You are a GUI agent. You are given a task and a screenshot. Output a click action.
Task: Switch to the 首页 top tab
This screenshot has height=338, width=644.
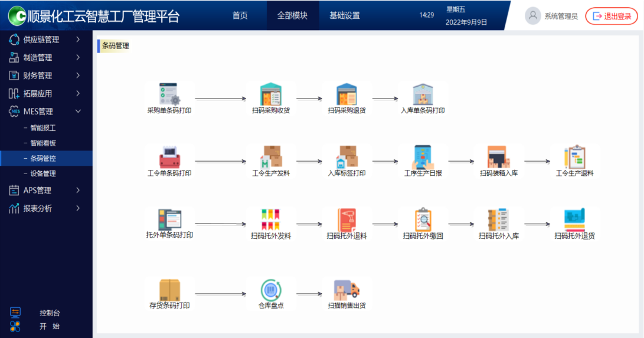[240, 15]
